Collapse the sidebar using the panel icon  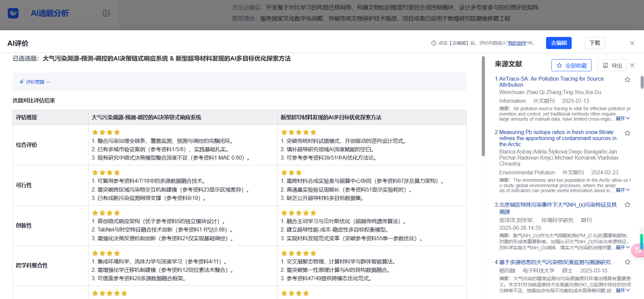(106, 13)
